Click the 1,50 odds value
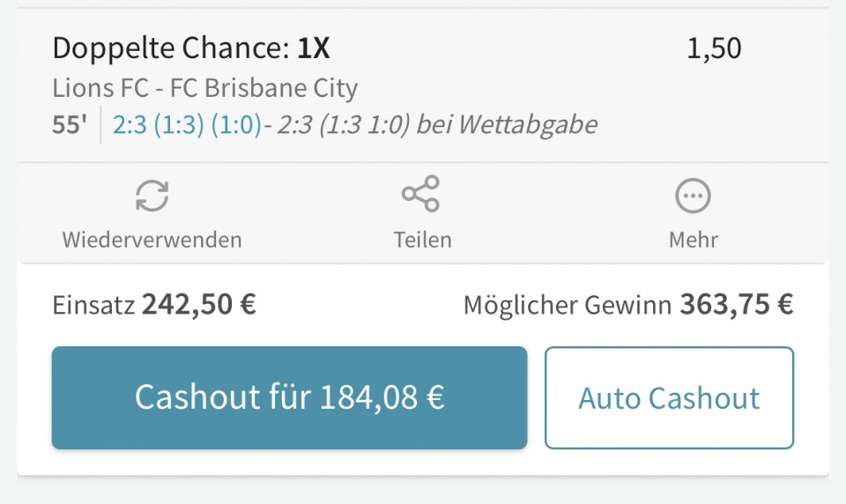The width and height of the screenshot is (846, 504). [714, 48]
